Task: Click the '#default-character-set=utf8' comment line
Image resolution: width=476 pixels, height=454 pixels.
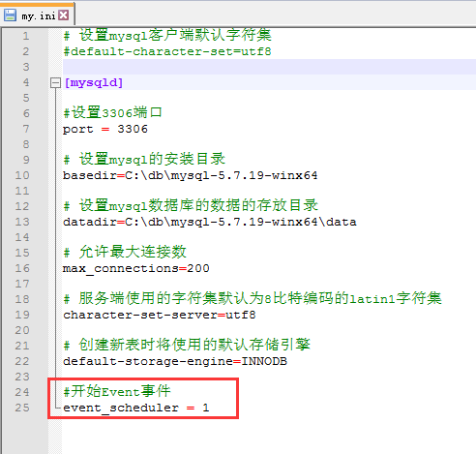Action: tap(167, 51)
